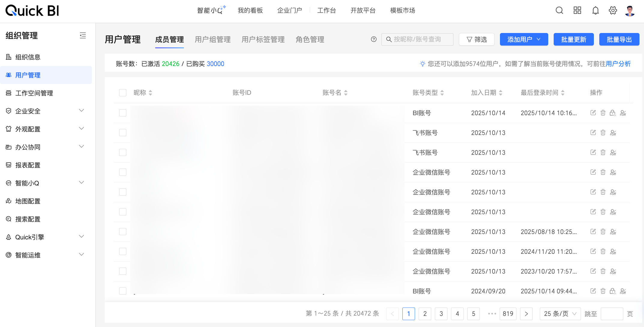Open the 25 条/页 page size dropdown
Viewport: 644px width, 327px height.
(x=560, y=313)
